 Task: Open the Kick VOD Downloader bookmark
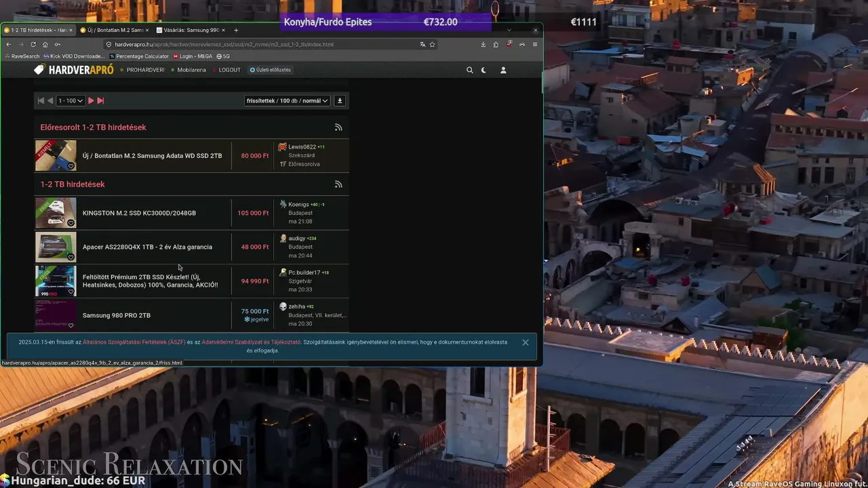[x=74, y=56]
